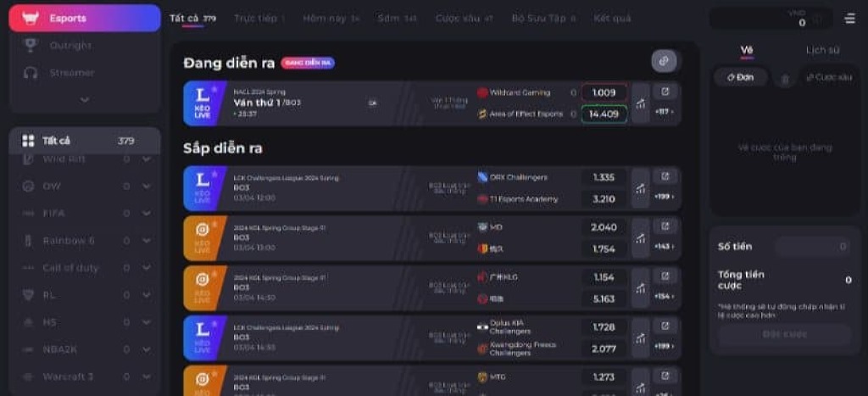Image resolution: width=868 pixels, height=396 pixels.
Task: Show more markets +117 for NACL match
Action: pyautogui.click(x=664, y=112)
